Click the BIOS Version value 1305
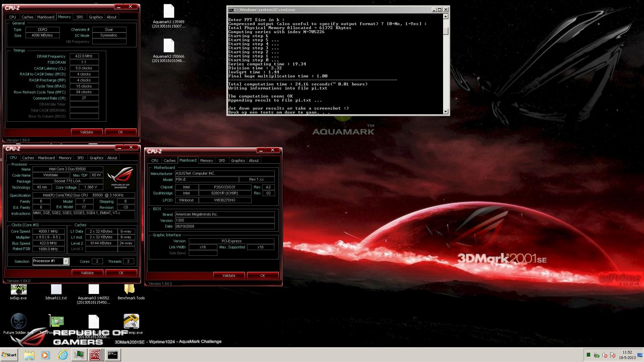 tap(225, 221)
